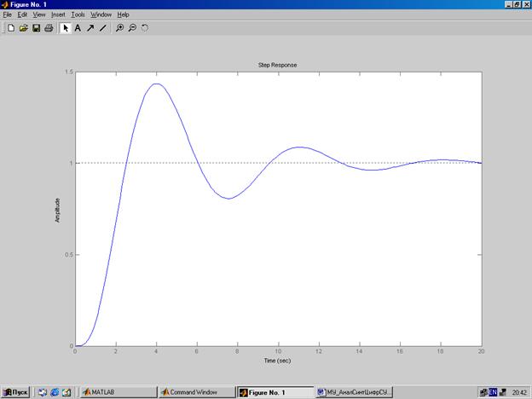
Task: Click the New Figure toolbar icon
Action: [x=10, y=27]
